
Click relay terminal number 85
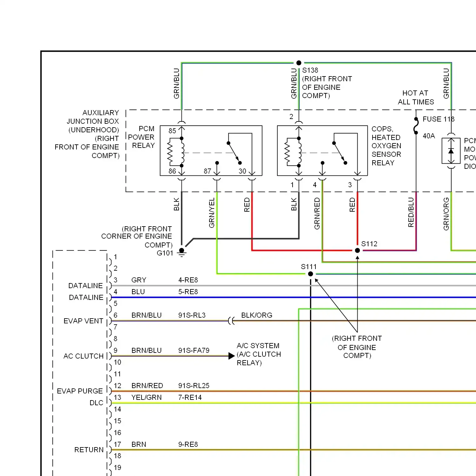click(x=172, y=131)
